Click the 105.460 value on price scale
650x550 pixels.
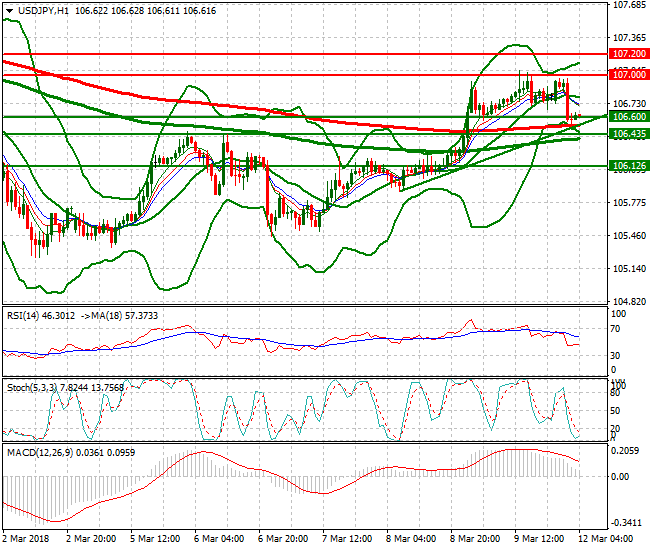coord(628,236)
